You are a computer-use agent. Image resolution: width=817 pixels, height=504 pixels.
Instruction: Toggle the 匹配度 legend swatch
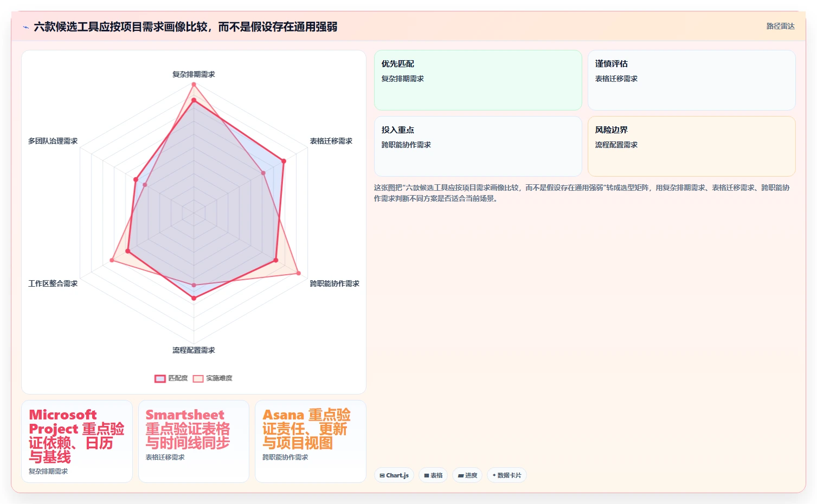160,379
